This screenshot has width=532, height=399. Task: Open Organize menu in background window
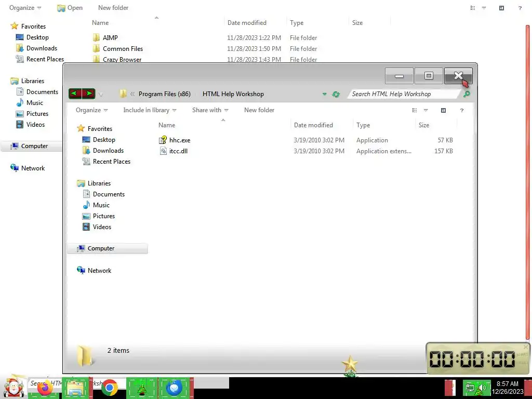pyautogui.click(x=25, y=7)
